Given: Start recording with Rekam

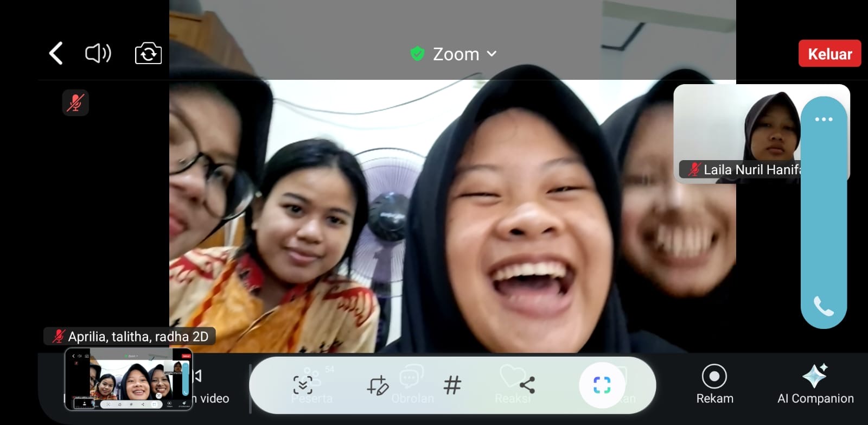Looking at the screenshot, I should point(714,385).
